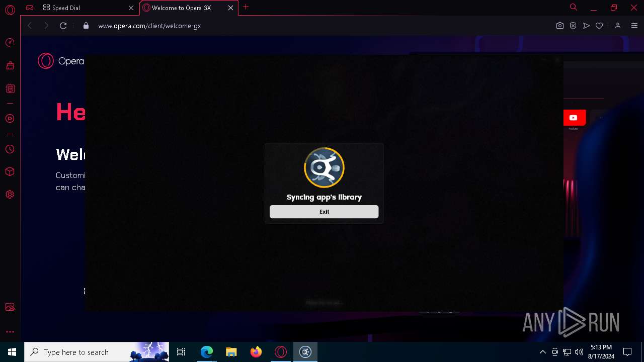Open the Windows Start menu

pyautogui.click(x=12, y=352)
